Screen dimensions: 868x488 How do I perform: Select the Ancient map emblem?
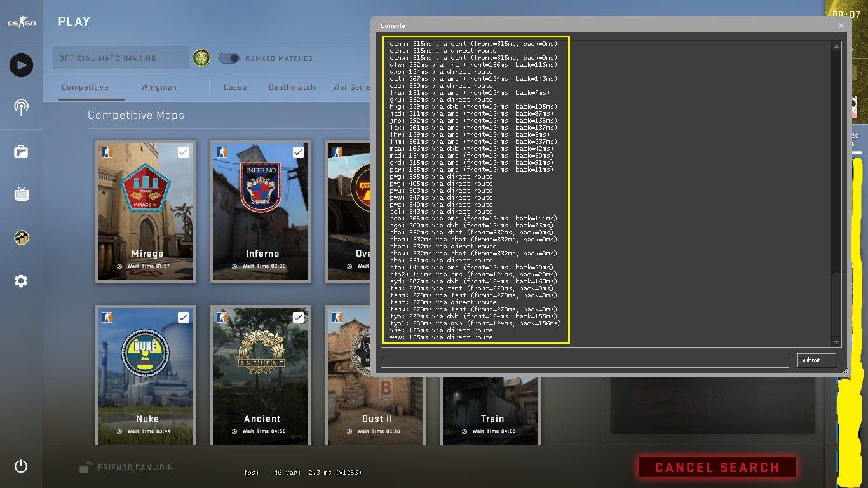[x=261, y=351]
